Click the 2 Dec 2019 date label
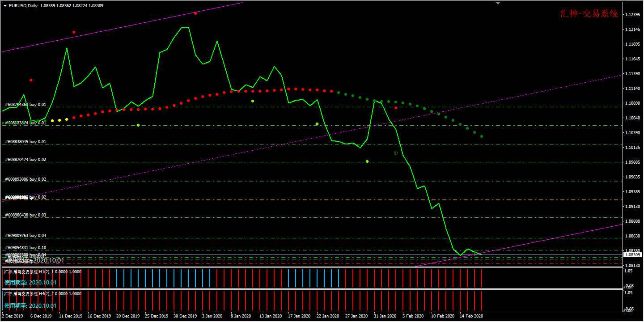 [x=13, y=316]
